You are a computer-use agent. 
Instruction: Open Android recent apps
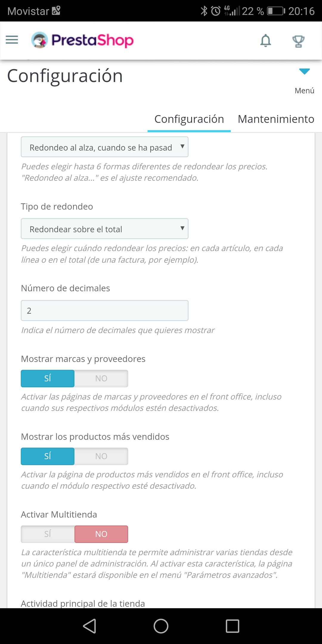point(233,626)
